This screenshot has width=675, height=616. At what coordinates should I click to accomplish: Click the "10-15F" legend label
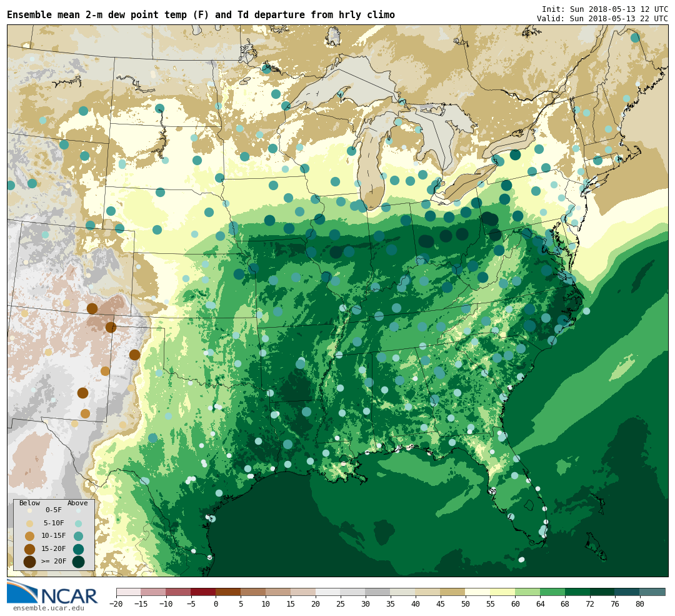pyautogui.click(x=54, y=536)
